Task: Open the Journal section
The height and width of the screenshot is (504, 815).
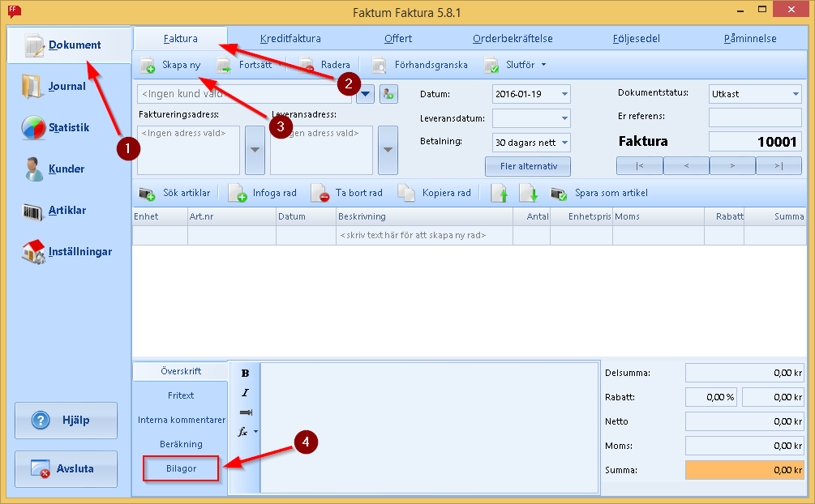Action: [x=54, y=86]
